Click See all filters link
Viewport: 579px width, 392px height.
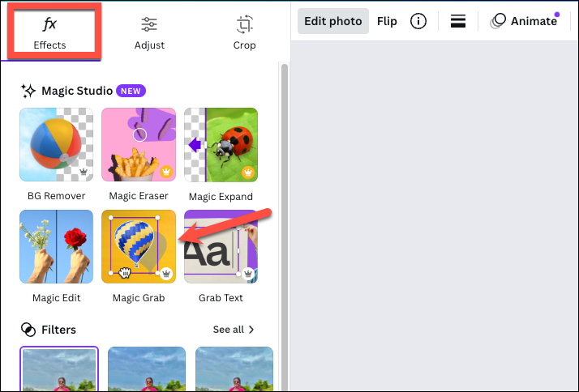click(x=234, y=330)
